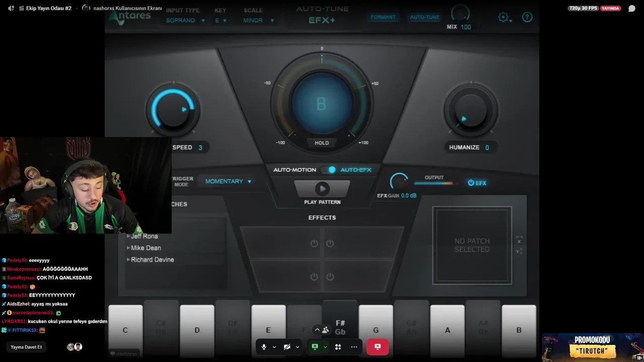The image size is (644, 362).
Task: Toggle the EFX power button
Action: coord(477,183)
